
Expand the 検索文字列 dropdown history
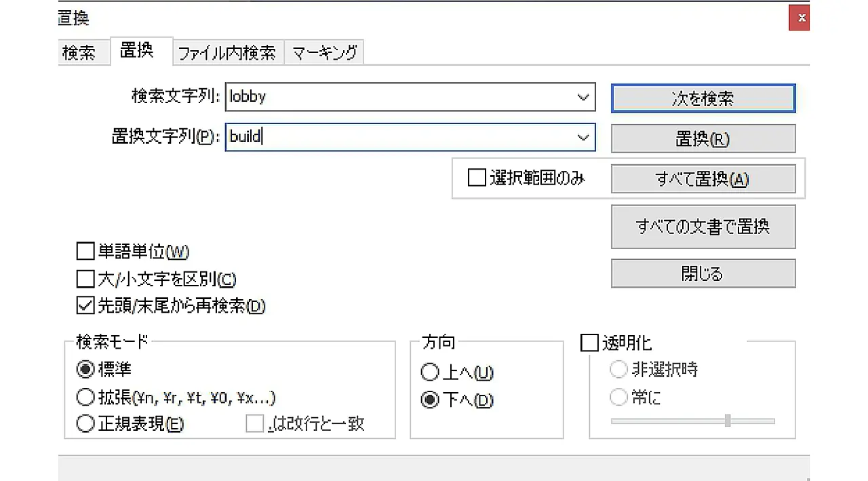(x=583, y=98)
